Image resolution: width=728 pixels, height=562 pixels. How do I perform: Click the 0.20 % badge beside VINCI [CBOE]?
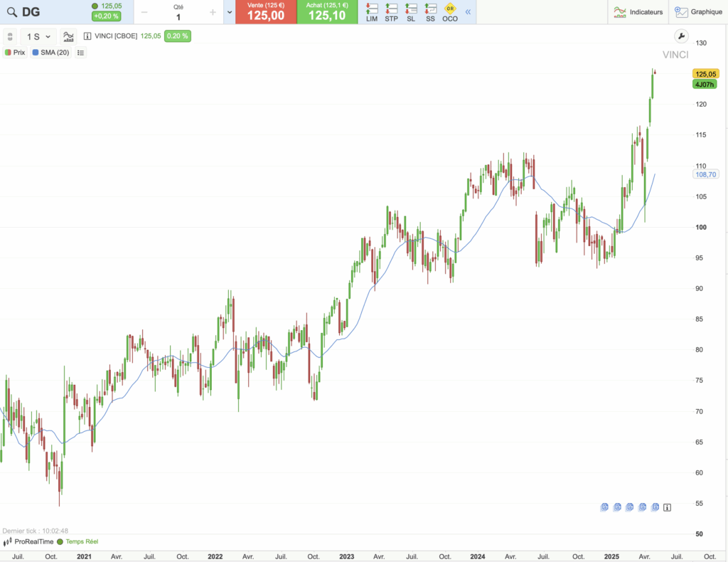[177, 36]
